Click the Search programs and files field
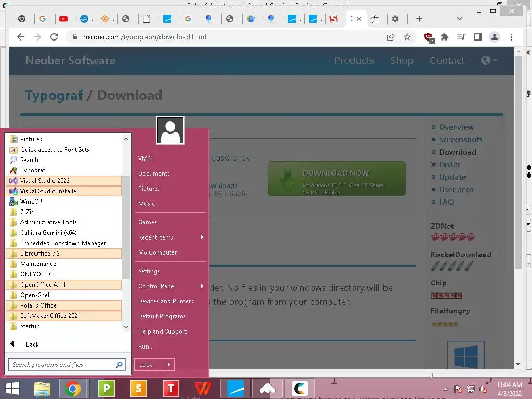The height and width of the screenshot is (399, 532). (67, 365)
